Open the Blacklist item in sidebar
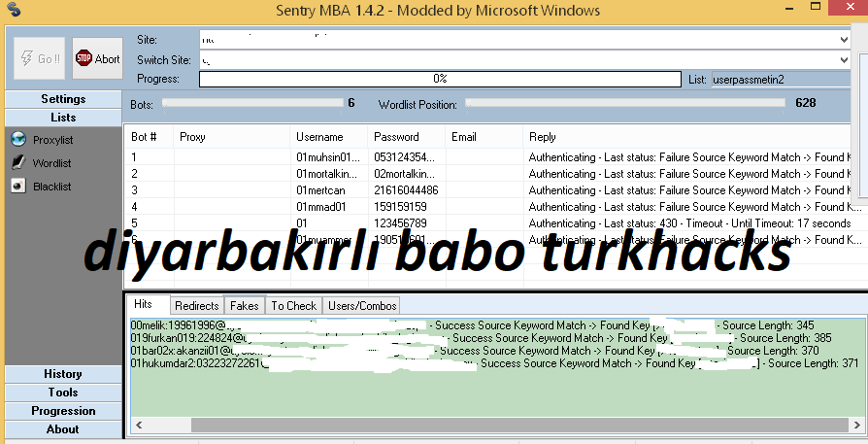868x444 pixels. coord(42,186)
